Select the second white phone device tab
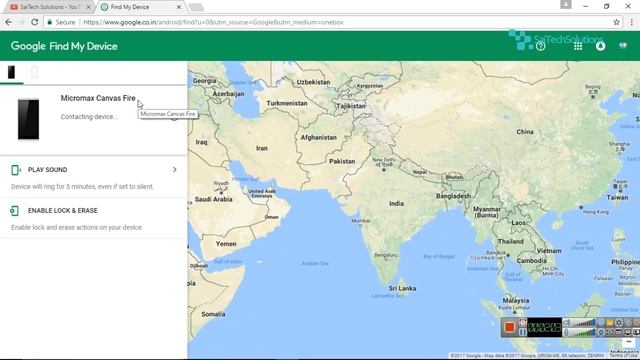 click(x=35, y=72)
